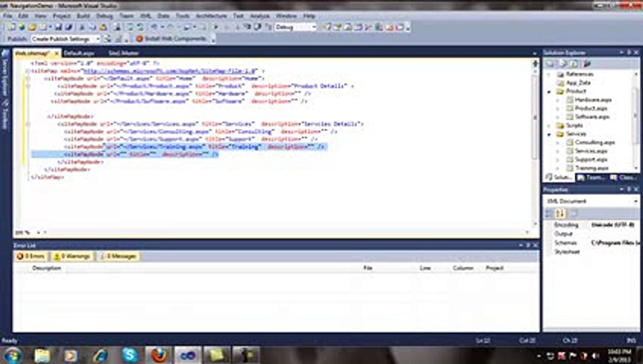
Task: Click the Visual Studio taskbar icon
Action: pyautogui.click(x=188, y=355)
